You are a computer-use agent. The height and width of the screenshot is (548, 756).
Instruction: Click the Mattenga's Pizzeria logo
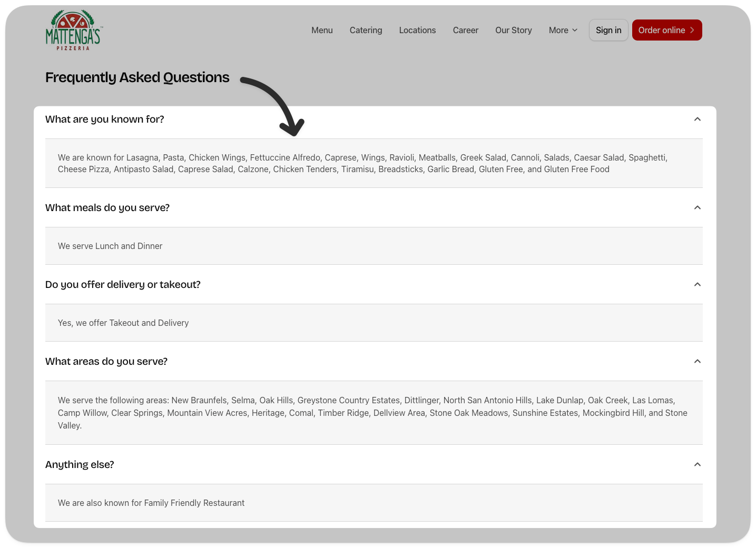(73, 30)
